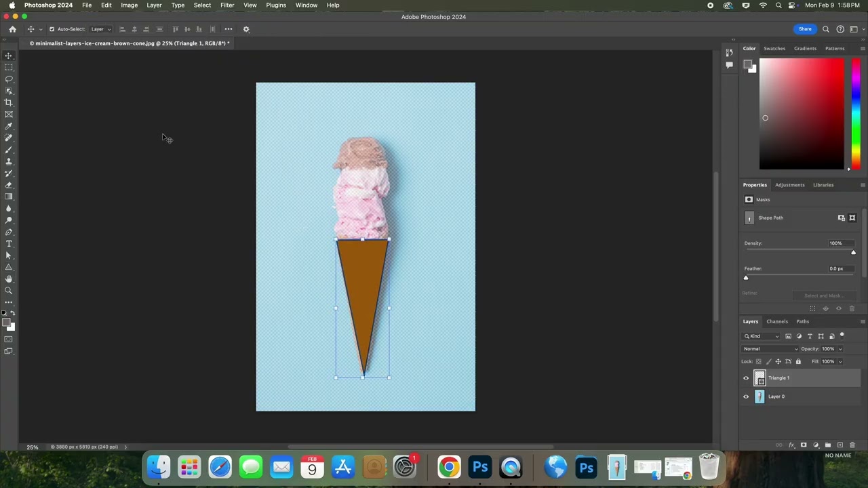Click the Share button

coord(805,29)
